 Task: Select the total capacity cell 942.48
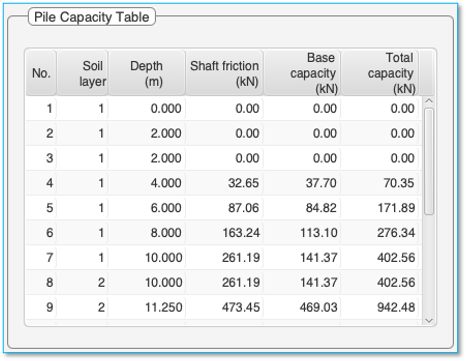380,307
